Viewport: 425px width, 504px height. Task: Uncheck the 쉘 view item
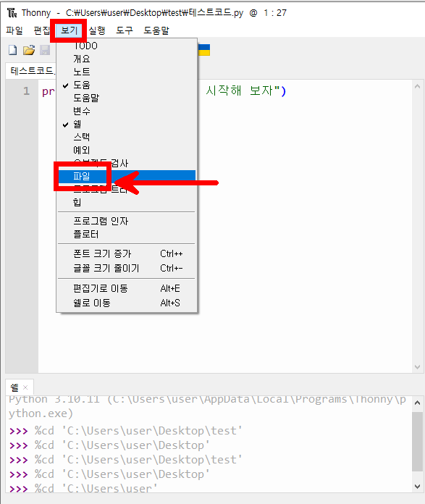click(x=127, y=124)
